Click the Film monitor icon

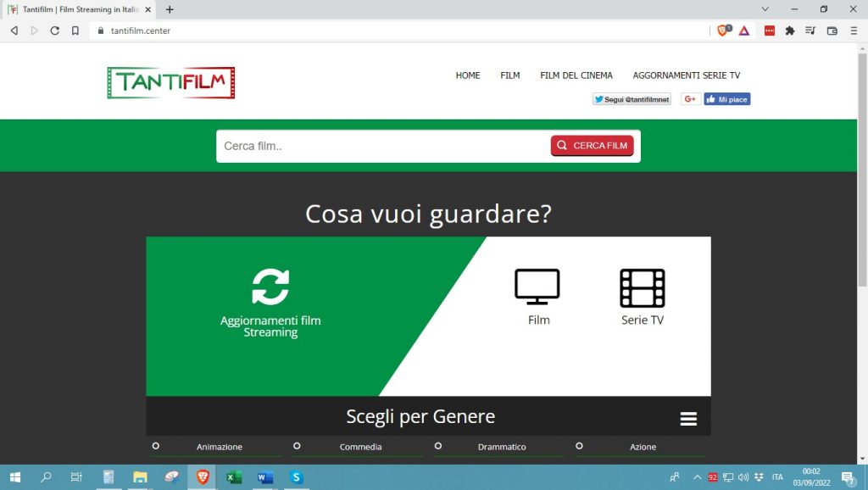537,287
